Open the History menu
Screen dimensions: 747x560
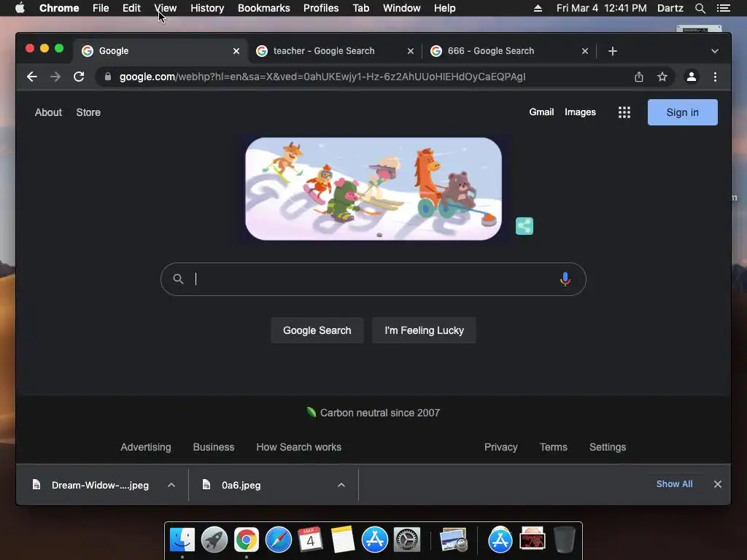point(207,8)
